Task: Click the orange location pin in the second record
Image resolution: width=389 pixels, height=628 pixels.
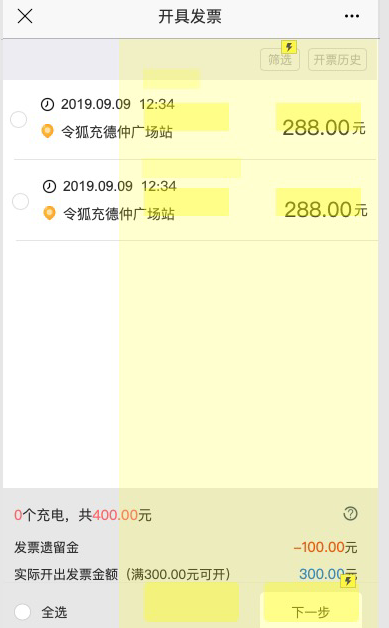Action: (49, 213)
